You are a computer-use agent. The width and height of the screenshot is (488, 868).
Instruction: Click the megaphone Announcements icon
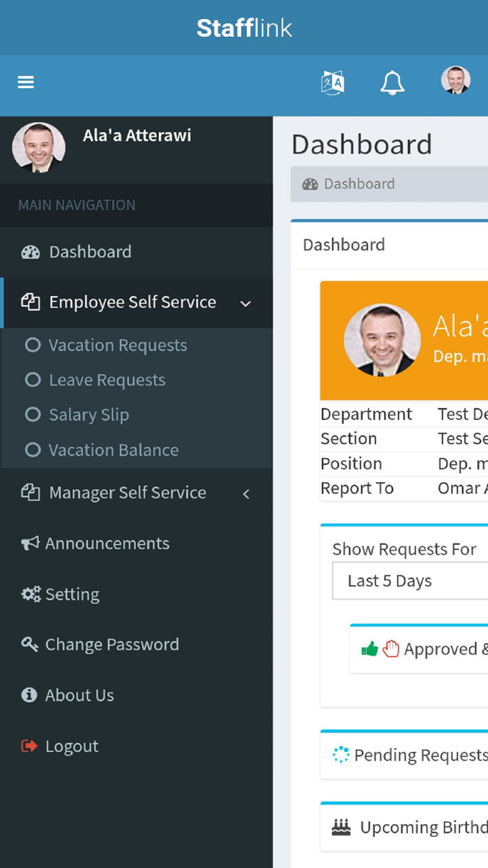coord(30,544)
